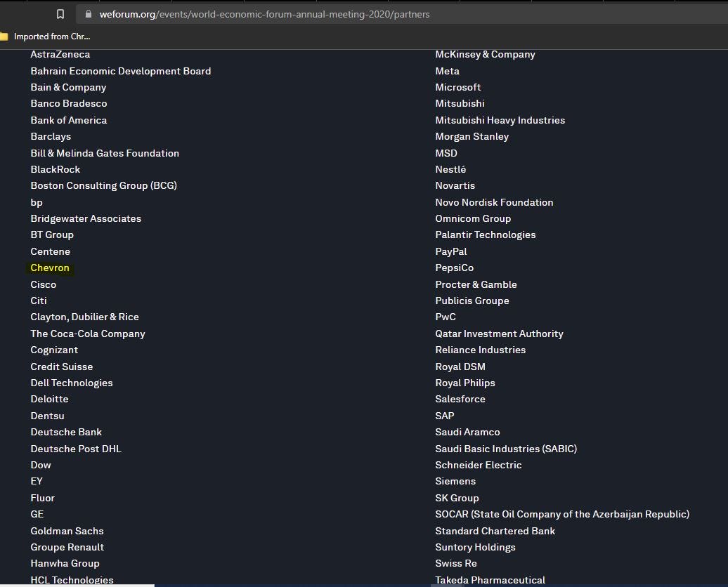Open Deutsche Post DHL
This screenshot has height=587, width=728.
76,449
